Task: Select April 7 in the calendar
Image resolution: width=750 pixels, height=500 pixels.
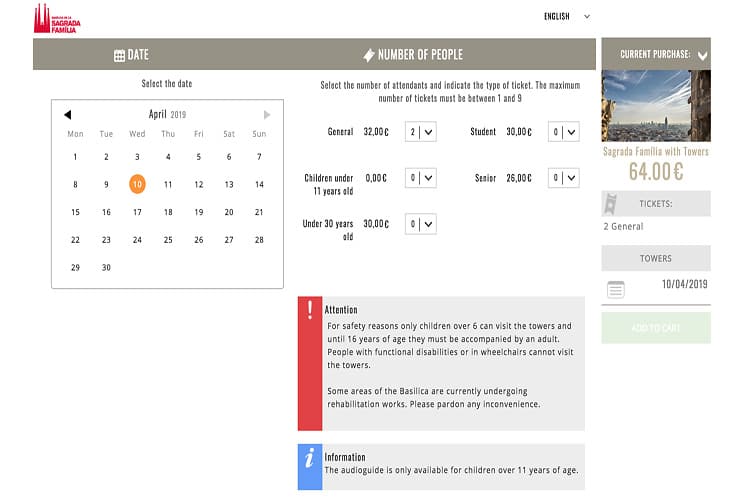Action: click(x=259, y=157)
